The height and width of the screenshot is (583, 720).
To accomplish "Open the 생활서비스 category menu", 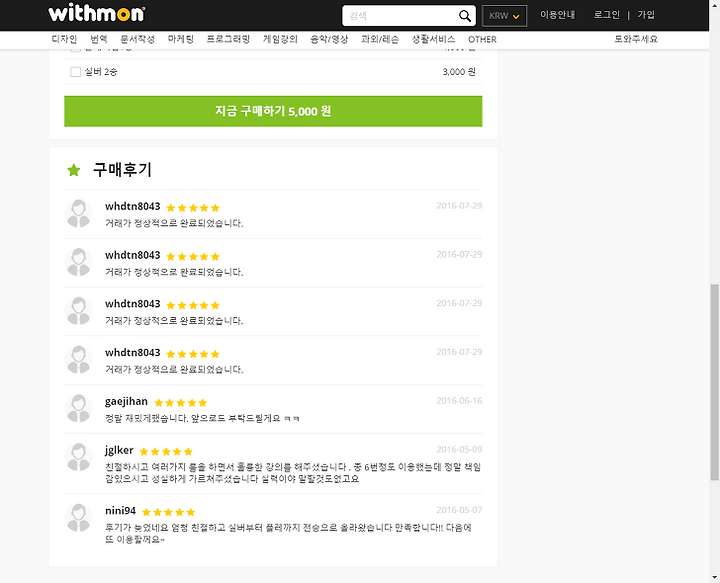I will (433, 39).
